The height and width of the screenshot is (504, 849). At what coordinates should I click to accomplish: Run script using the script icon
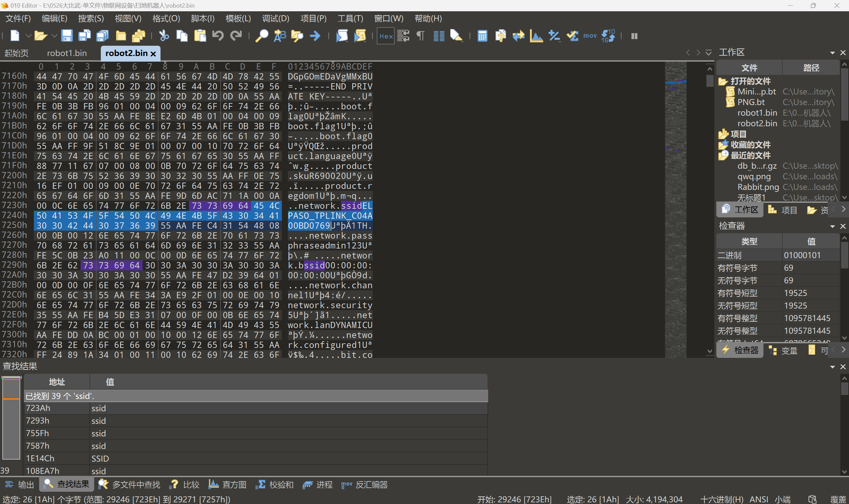(342, 36)
